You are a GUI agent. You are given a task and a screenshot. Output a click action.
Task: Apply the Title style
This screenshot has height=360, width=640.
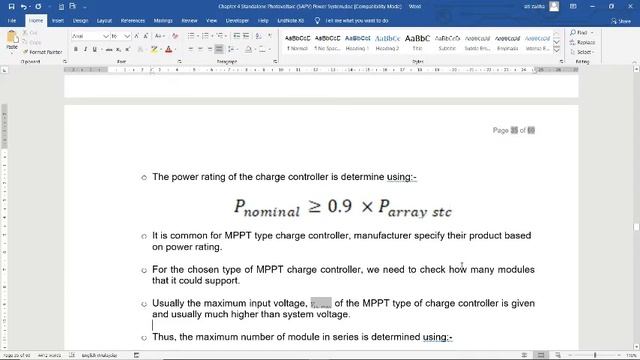click(x=417, y=43)
